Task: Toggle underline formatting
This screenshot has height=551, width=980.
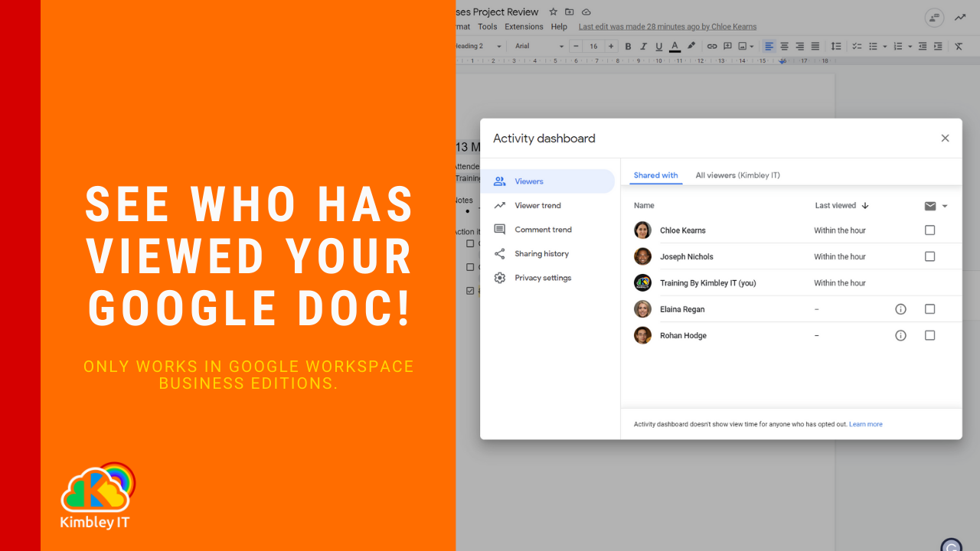Action: point(659,47)
